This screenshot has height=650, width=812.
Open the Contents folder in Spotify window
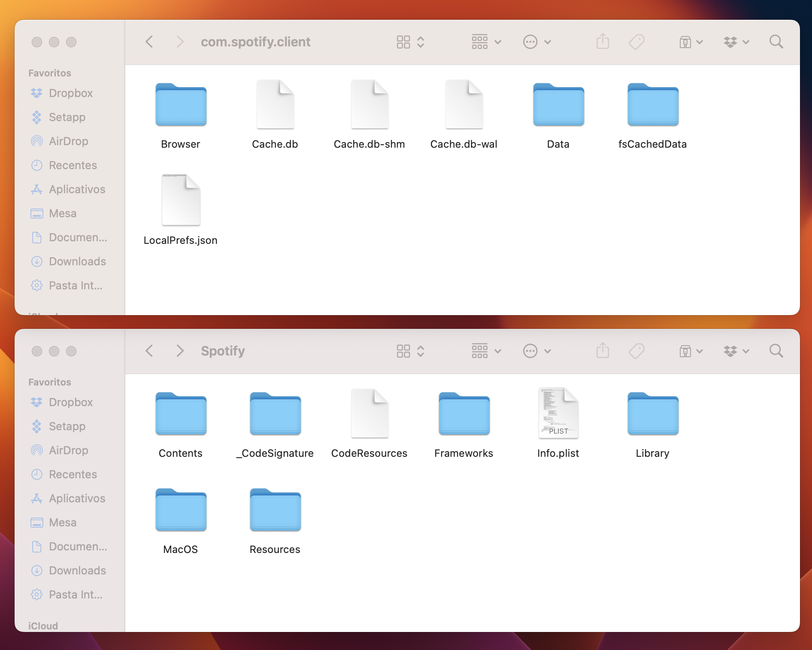coord(181,414)
